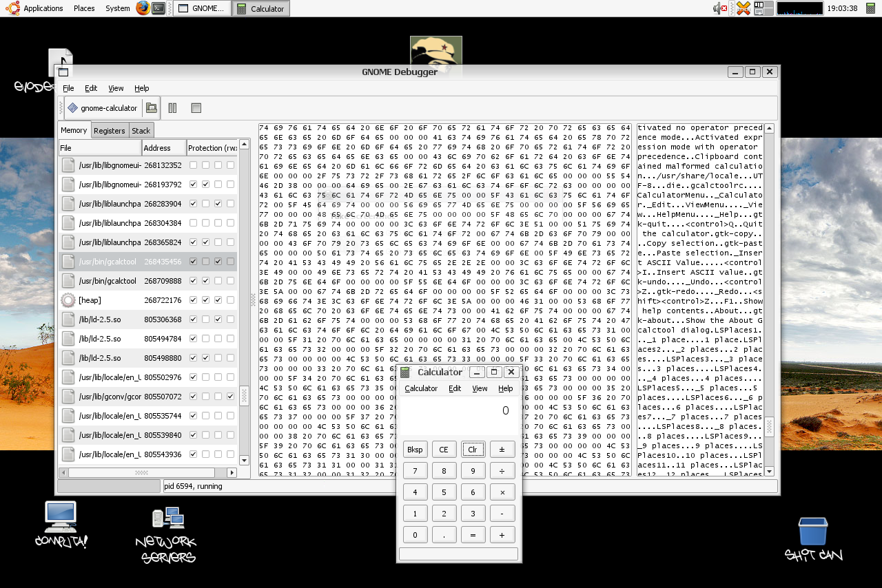Click the muted volume speaker icon
The width and height of the screenshot is (882, 588).
pyautogui.click(x=720, y=8)
